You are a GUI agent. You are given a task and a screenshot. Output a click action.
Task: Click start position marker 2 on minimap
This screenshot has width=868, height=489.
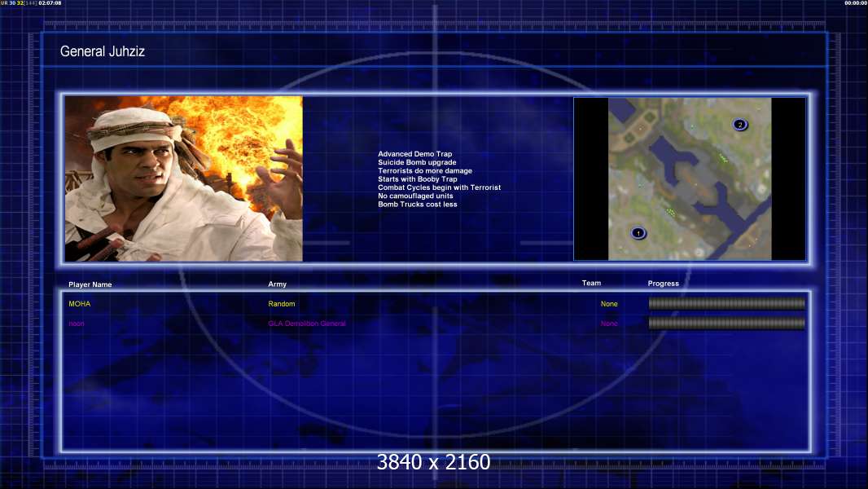(x=739, y=125)
